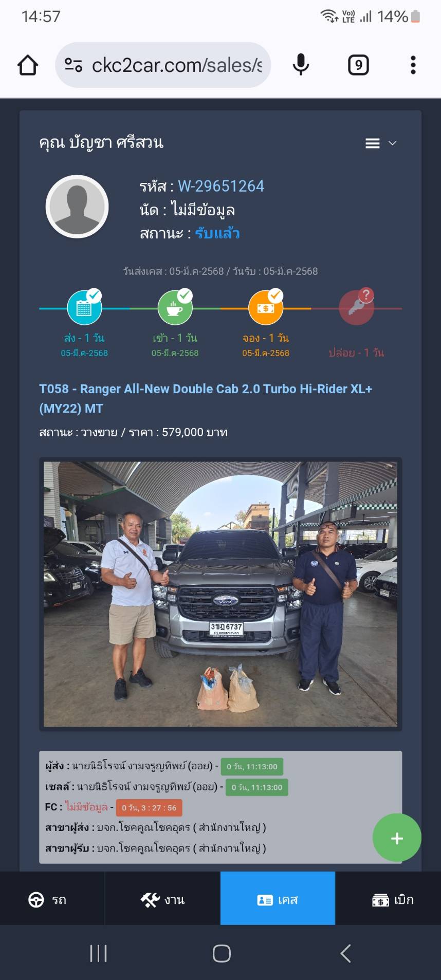Tap the red key 'ปล่อย' stage icon
This screenshot has height=980, width=441.
(x=356, y=307)
